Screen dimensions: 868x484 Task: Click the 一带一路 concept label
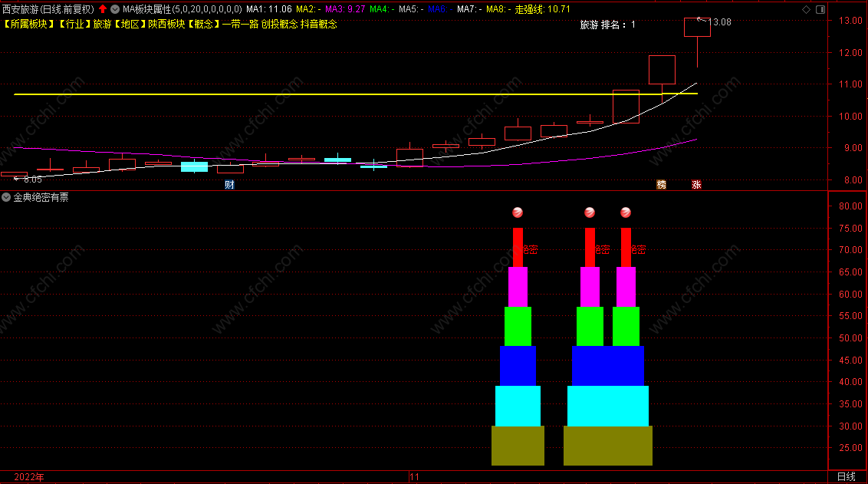click(x=240, y=25)
